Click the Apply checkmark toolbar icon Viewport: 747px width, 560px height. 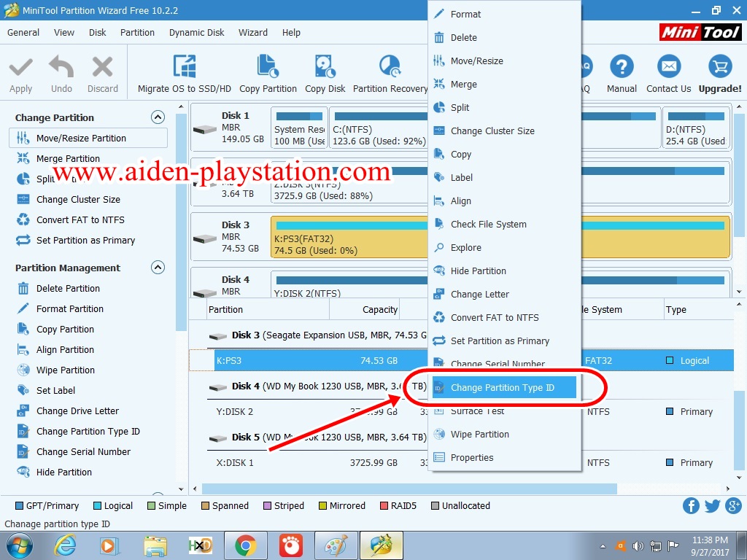[21, 67]
